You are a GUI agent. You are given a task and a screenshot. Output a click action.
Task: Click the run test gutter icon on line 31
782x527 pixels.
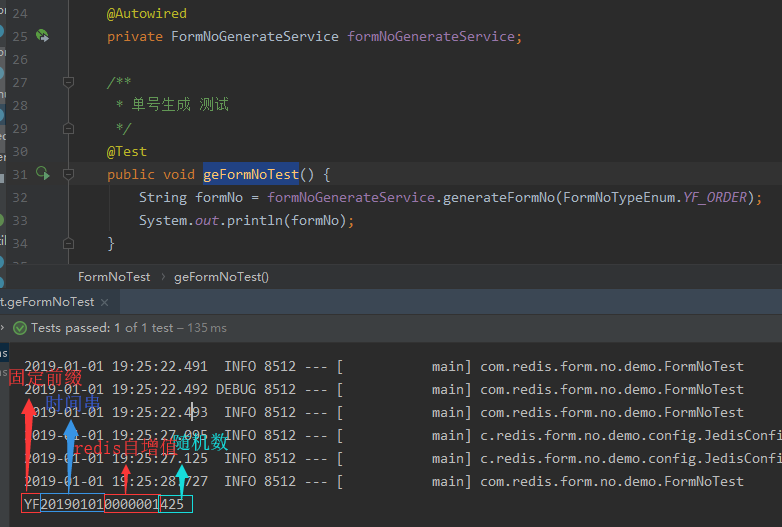pos(43,173)
